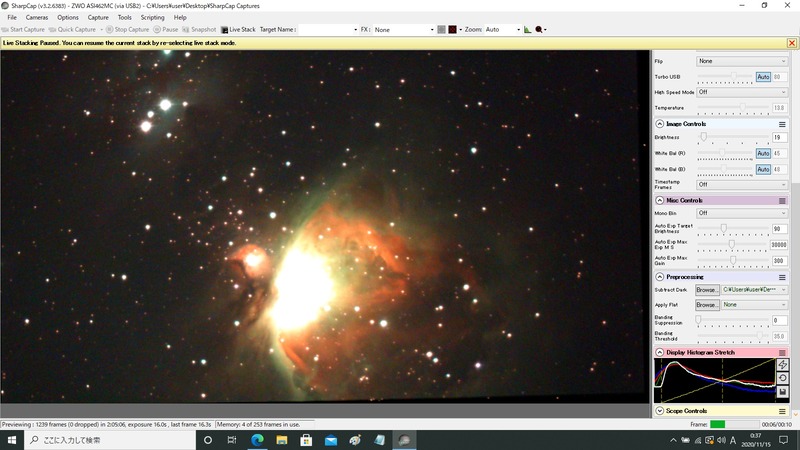This screenshot has height=450, width=800.
Task: Click the save histogram stretch icon
Action: tap(782, 392)
